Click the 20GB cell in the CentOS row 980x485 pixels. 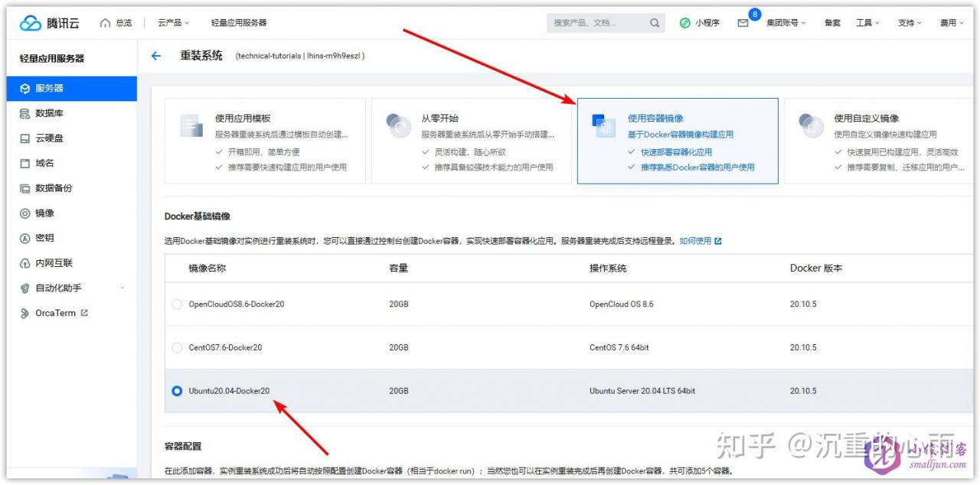click(399, 347)
